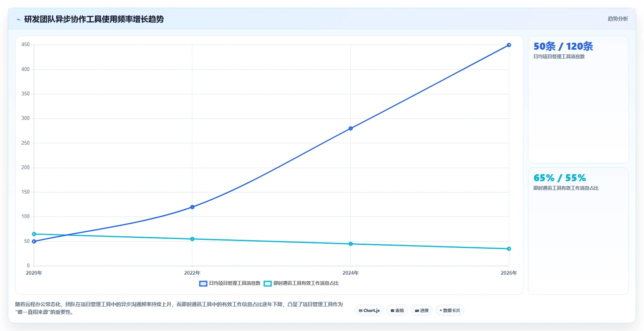Click the trend icon beside the title
Screen dimensions: 644x331
point(18,19)
